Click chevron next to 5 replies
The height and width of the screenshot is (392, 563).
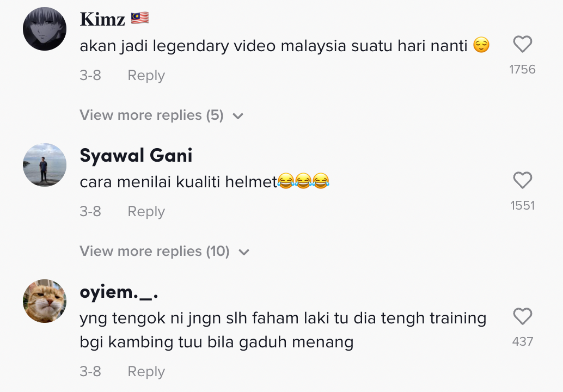[x=238, y=116]
